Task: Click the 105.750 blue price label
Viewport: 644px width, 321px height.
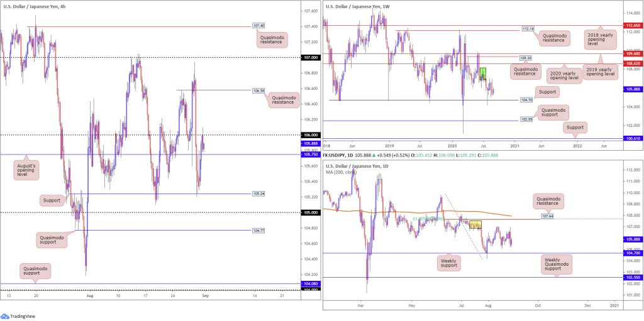Action: (310, 155)
